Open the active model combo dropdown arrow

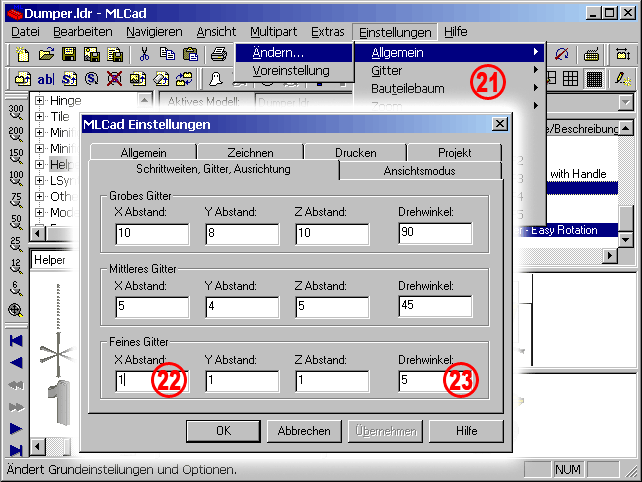(x=626, y=102)
